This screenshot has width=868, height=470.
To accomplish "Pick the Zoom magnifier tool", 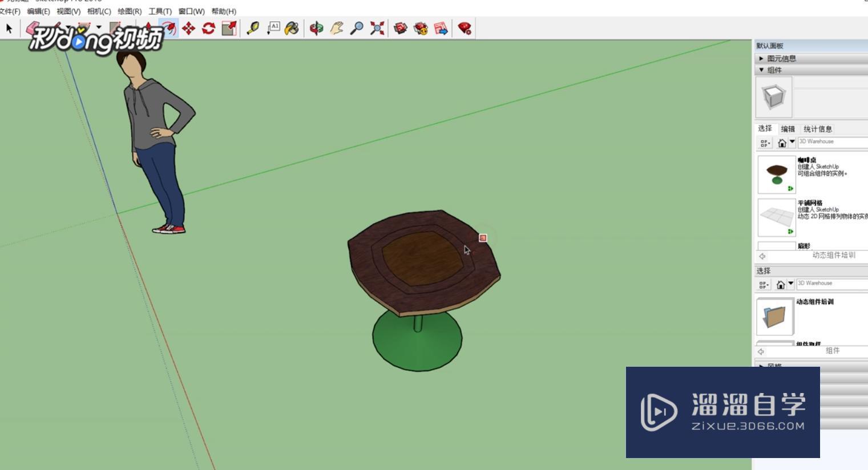I will (357, 28).
